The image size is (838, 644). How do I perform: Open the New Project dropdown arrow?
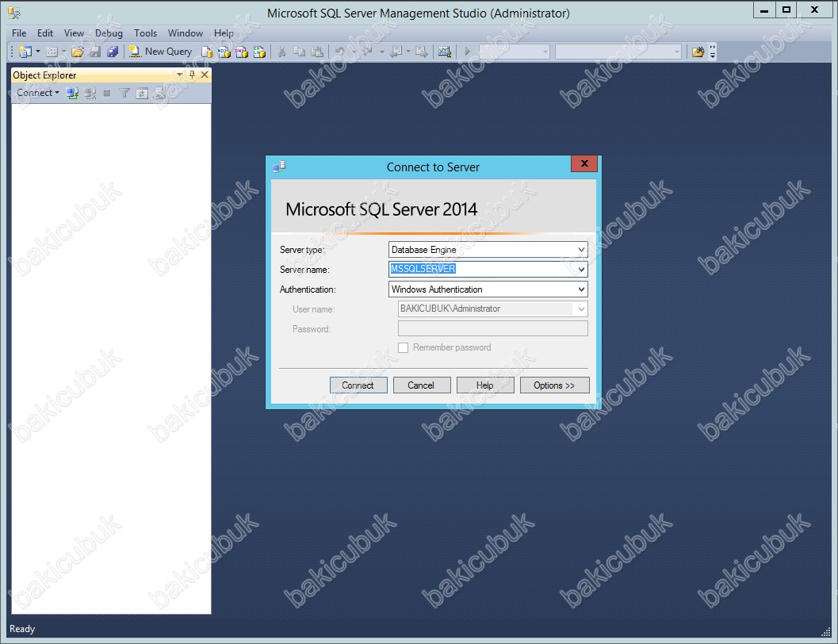click(38, 52)
